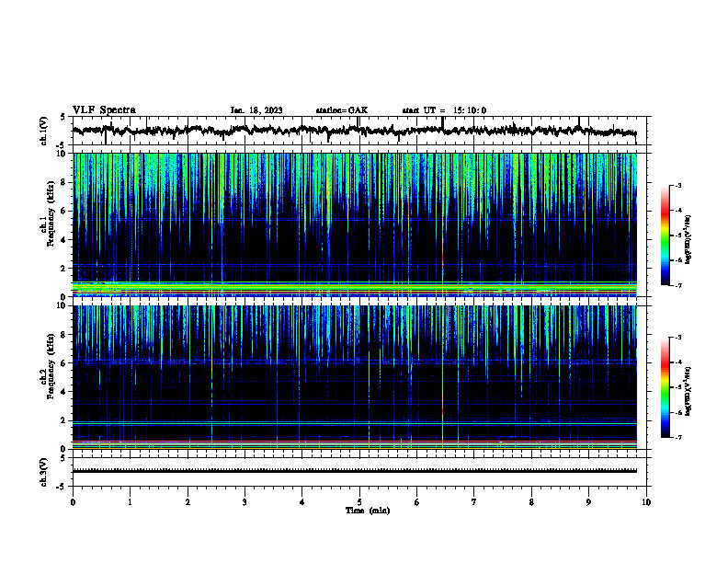728x563 pixels.
Task: Click the time axis tick label "1"
Action: [x=131, y=502]
